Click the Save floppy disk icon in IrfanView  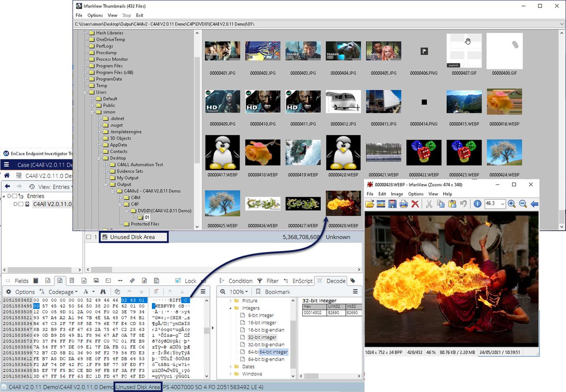point(392,204)
